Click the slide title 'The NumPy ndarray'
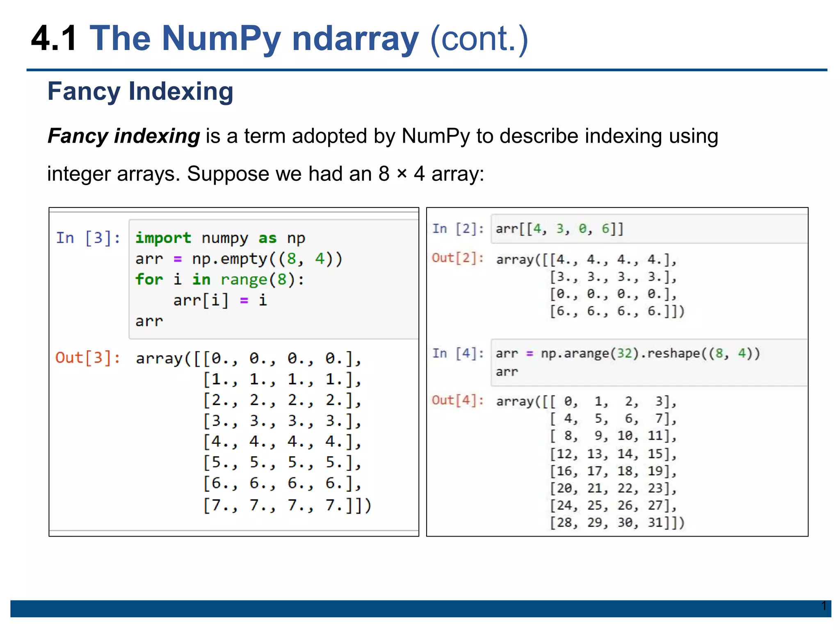840x630 pixels. pos(254,38)
